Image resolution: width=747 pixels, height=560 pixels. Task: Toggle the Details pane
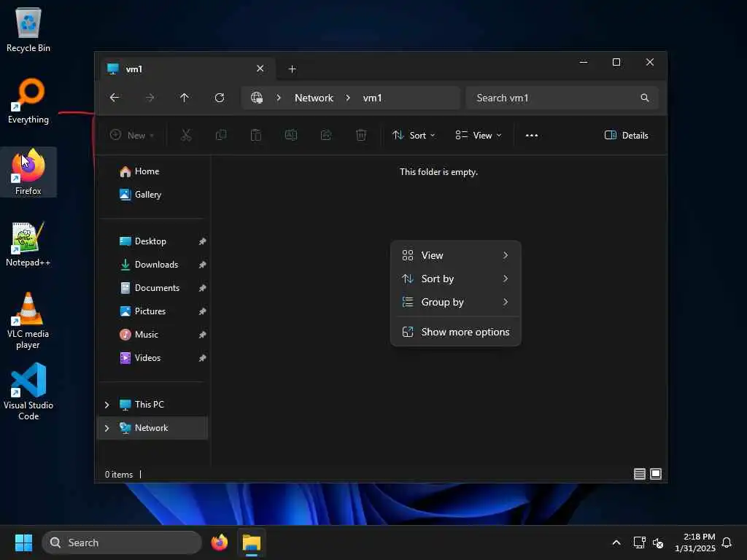click(626, 135)
